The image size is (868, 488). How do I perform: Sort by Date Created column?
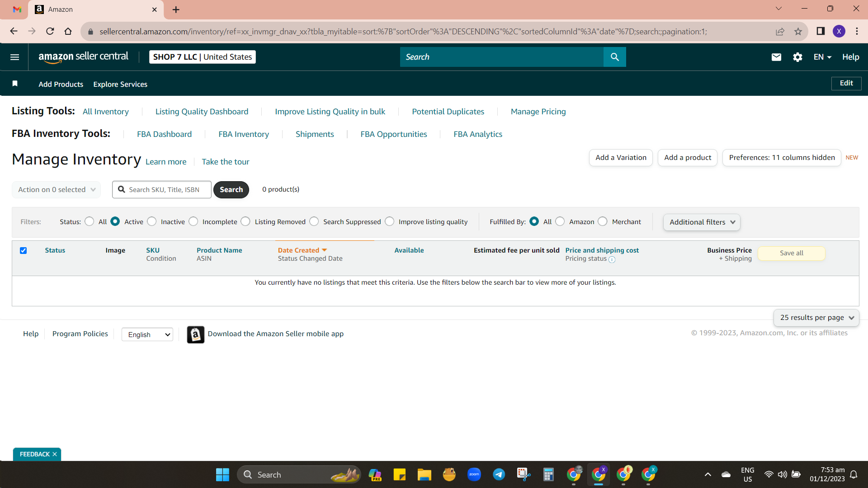(302, 250)
